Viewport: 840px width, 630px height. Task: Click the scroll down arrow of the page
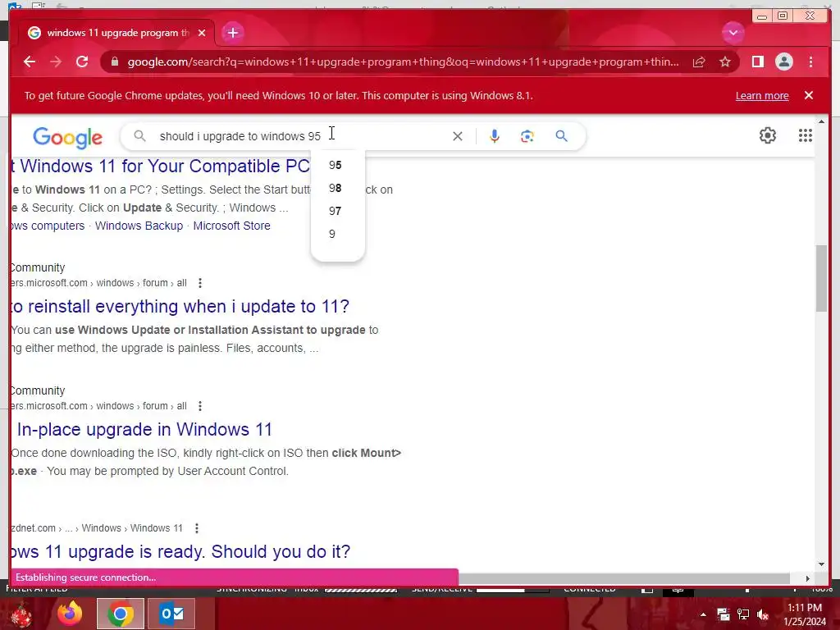point(821,564)
